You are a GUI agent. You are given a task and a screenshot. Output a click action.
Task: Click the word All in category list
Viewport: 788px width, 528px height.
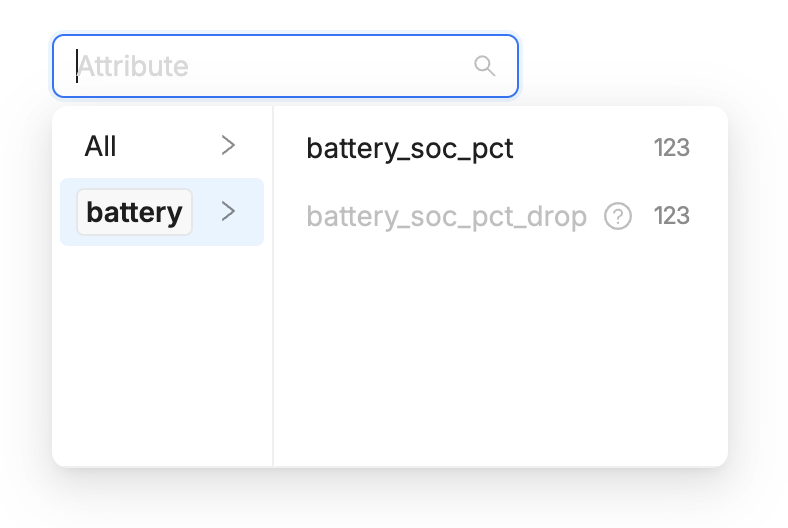click(101, 146)
